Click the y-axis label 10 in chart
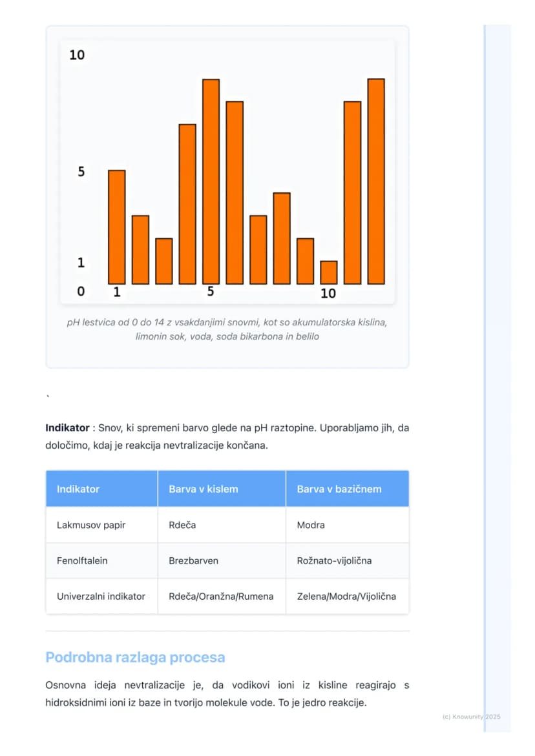The width and height of the screenshot is (535, 756). pos(77,55)
